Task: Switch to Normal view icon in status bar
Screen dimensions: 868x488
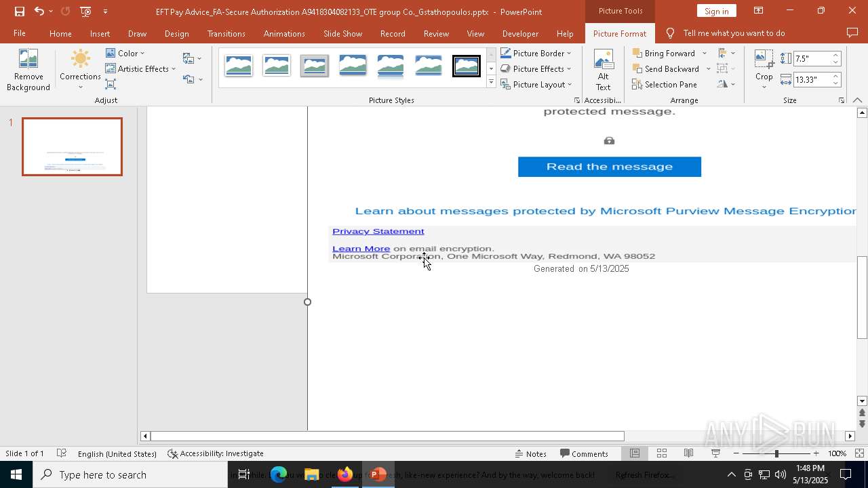Action: 635,453
